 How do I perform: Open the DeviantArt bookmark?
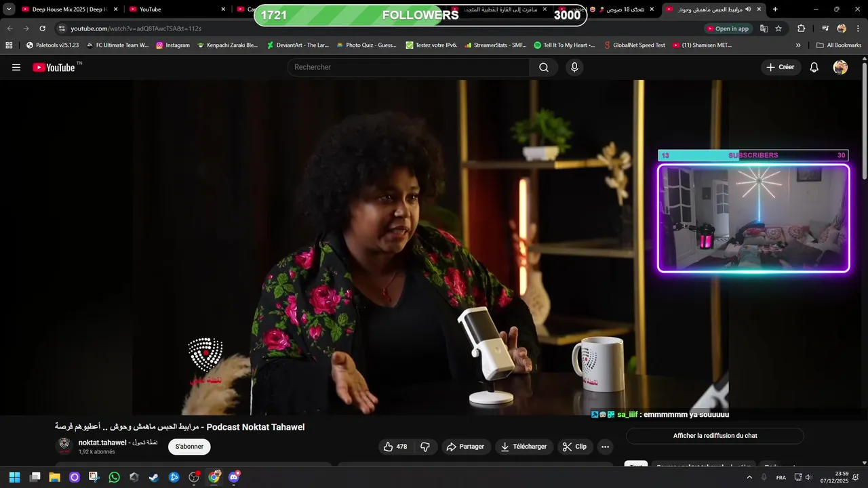298,45
